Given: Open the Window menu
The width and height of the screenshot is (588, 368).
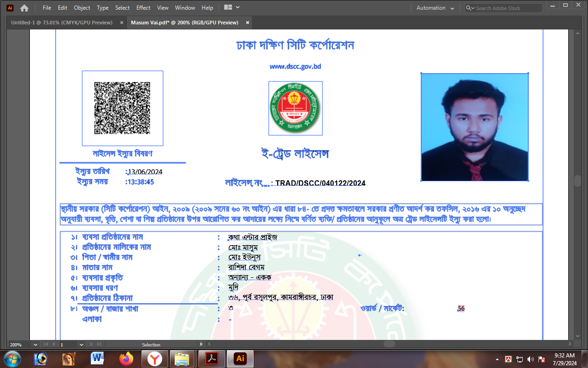Looking at the screenshot, I should click(185, 8).
